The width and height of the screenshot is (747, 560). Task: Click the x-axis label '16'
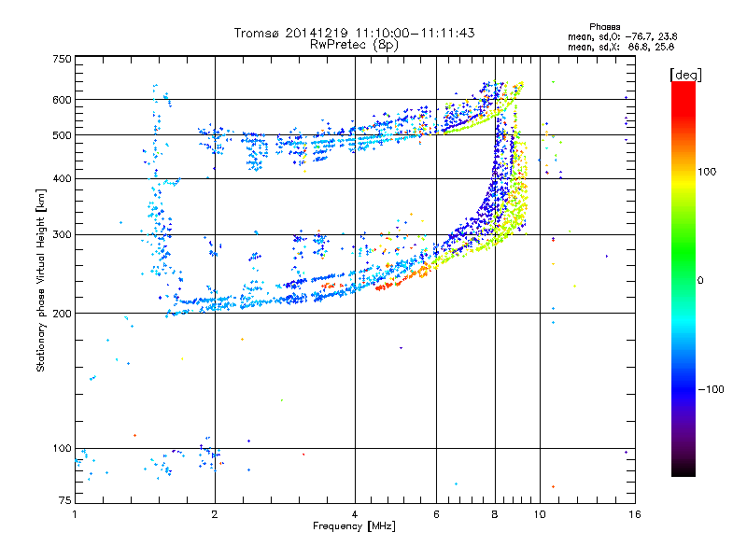tap(635, 514)
